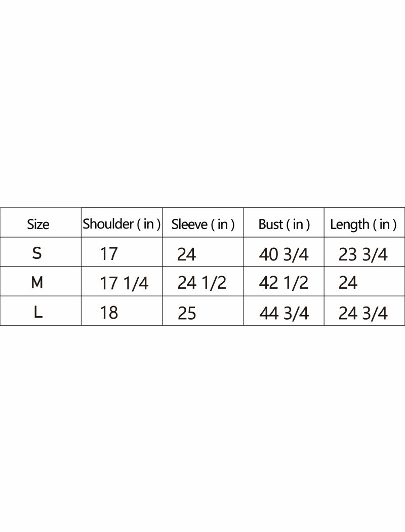Click shoulder value 17 for size S
The image size is (405, 532).
[x=109, y=253]
